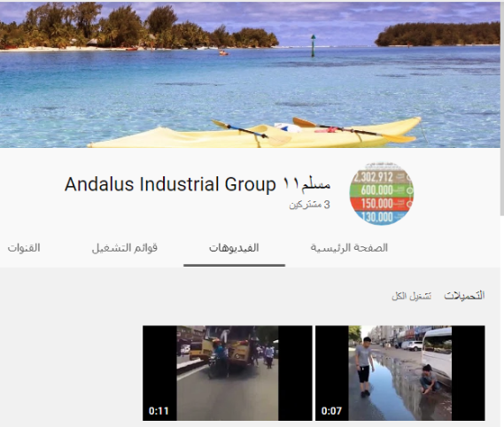Select the التحميلات (Uploads) heading
The image size is (504, 427).
tap(464, 296)
